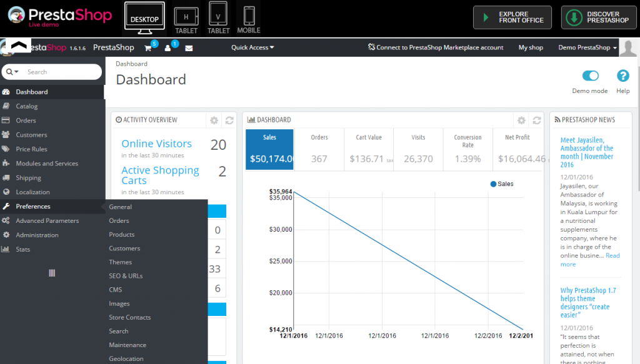Collapse the demo toolbar with up arrow
Screen dimensions: 640x364
coord(19,45)
